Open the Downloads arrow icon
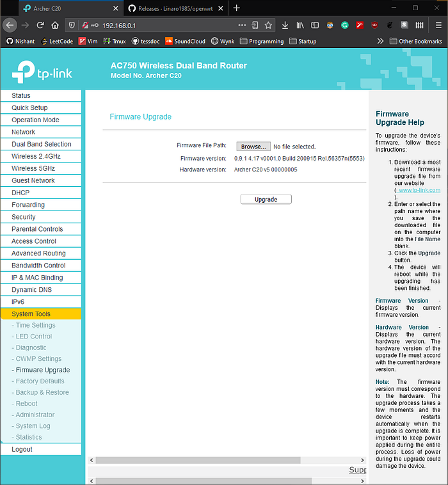 pyautogui.click(x=285, y=25)
